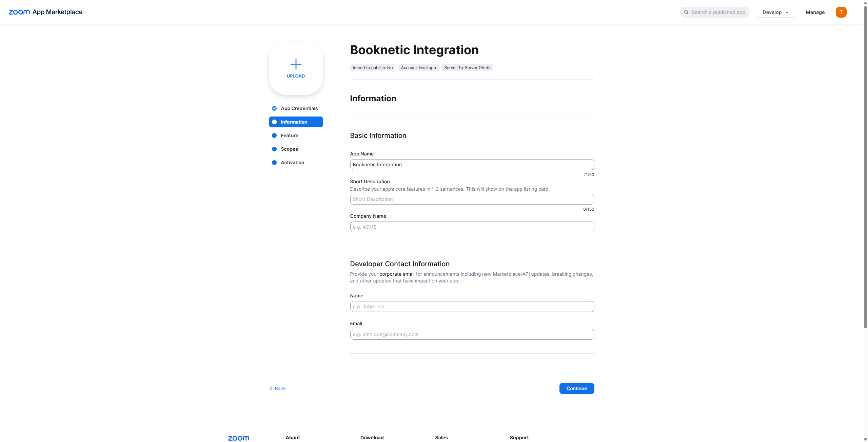Go to the Scopes step
The width and height of the screenshot is (868, 442).
[x=296, y=149]
